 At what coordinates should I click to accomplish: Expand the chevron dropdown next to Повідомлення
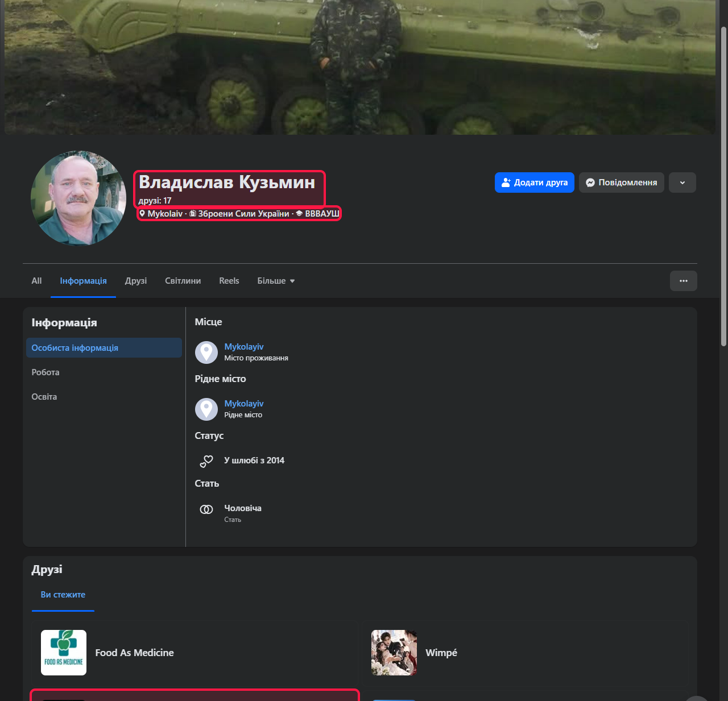682,182
